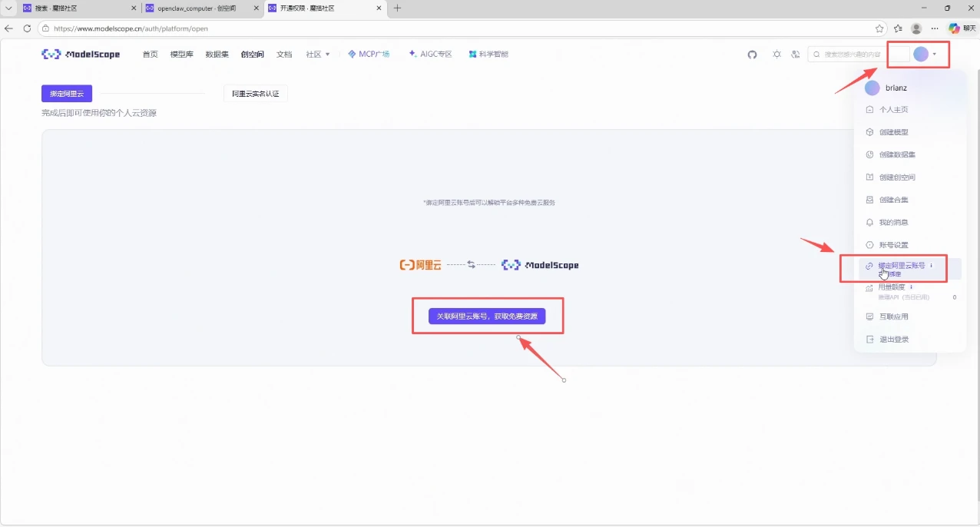Screen dimensions: 980x527
Task: Open the AIGC专区 section in the navbar
Action: pyautogui.click(x=429, y=54)
